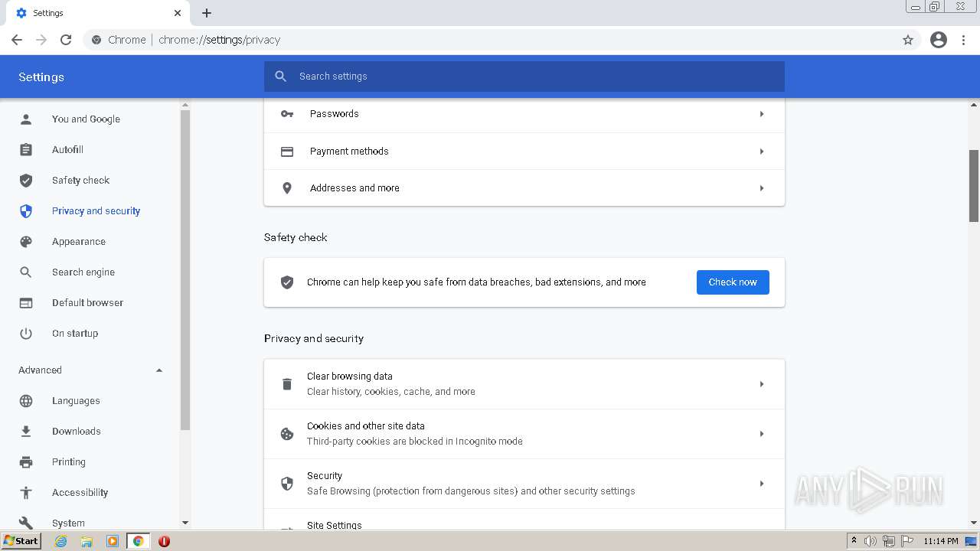Bookmark this page with the star icon
This screenshot has width=980, height=551.
908,40
